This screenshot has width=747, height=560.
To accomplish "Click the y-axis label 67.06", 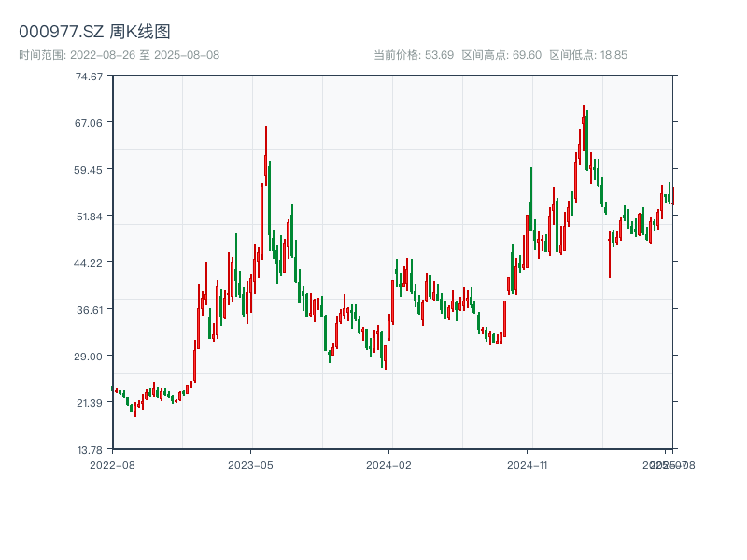I will [x=89, y=123].
